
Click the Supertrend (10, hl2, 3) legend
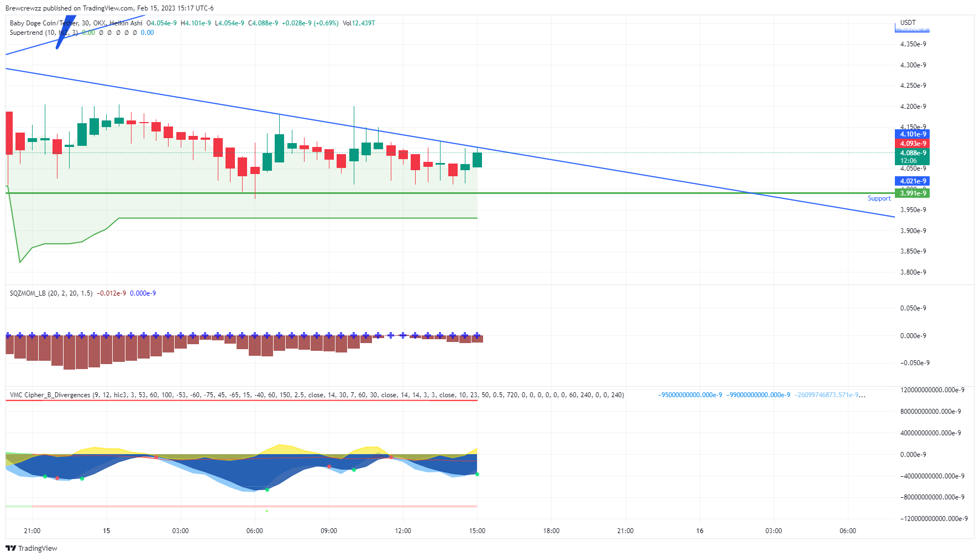pos(44,33)
